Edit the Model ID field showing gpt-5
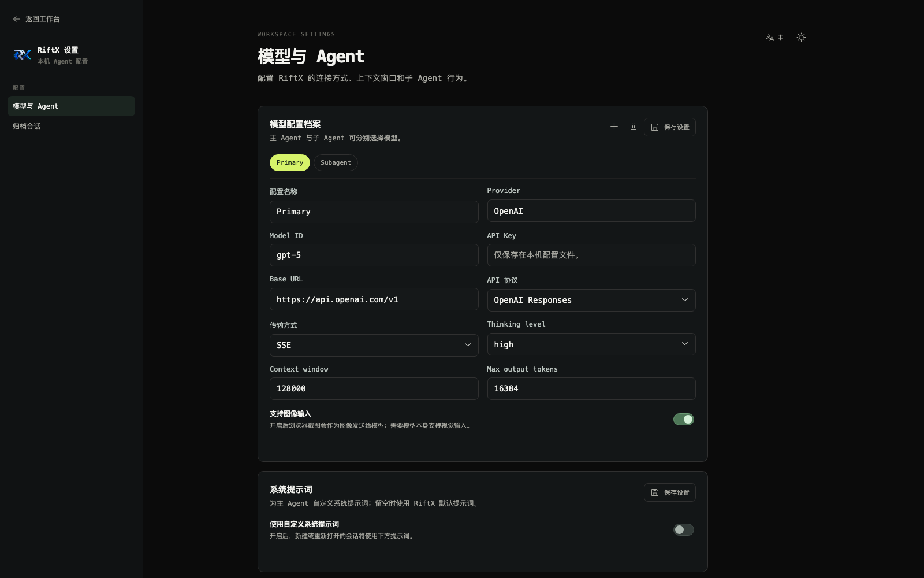This screenshot has width=924, height=578. pyautogui.click(x=374, y=255)
